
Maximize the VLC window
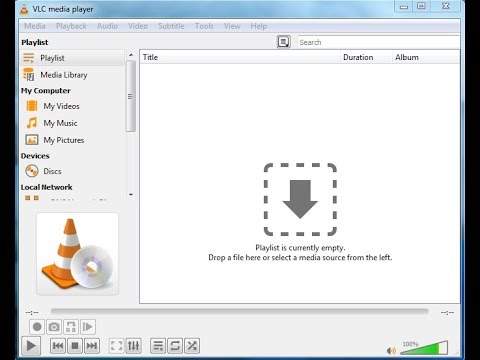(x=421, y=6)
